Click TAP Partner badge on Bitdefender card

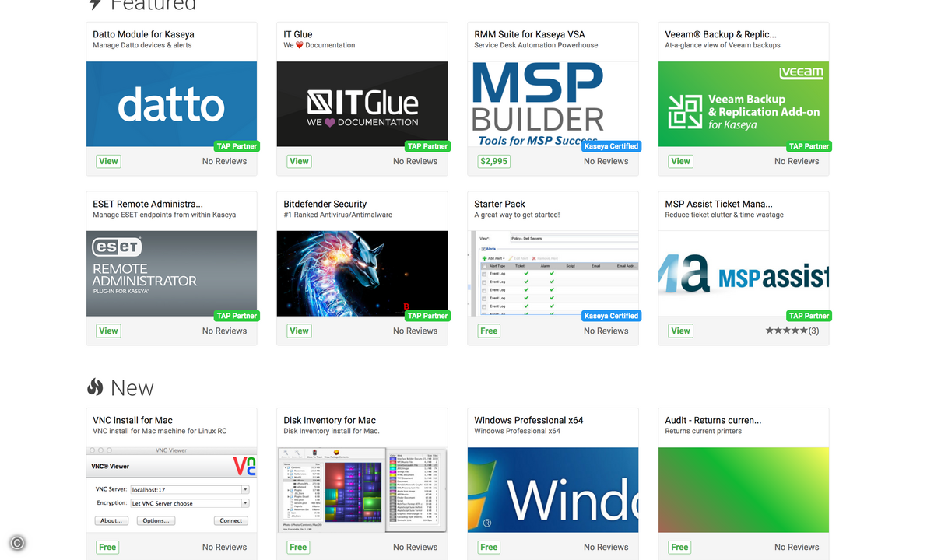(427, 316)
